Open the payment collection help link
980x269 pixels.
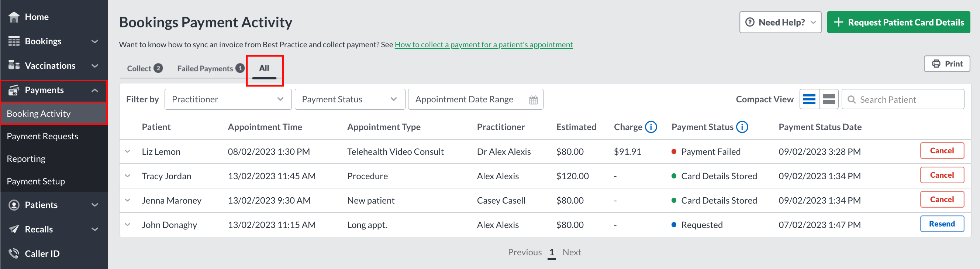coord(483,45)
